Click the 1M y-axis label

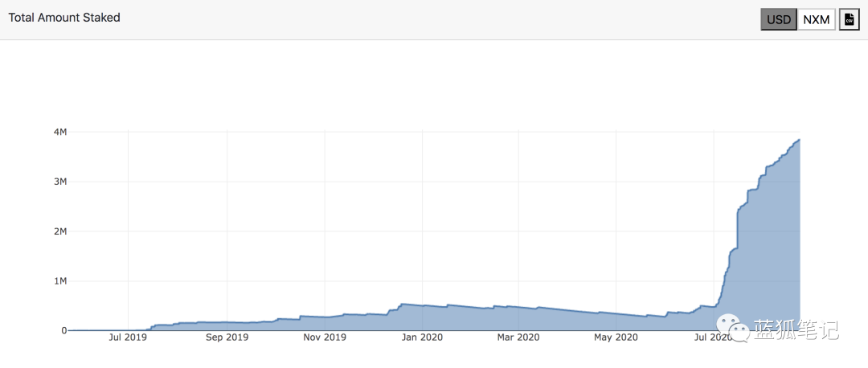click(59, 281)
